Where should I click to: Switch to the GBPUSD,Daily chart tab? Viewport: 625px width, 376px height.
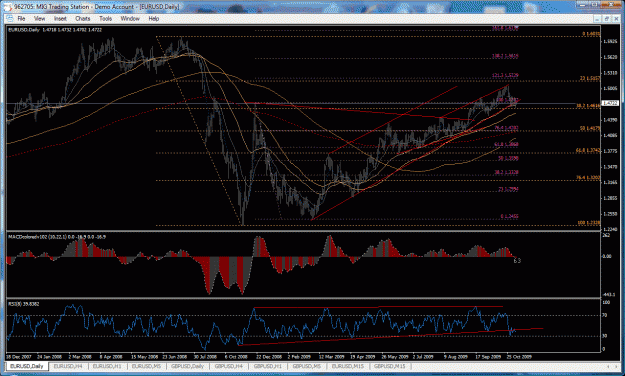coord(187,366)
